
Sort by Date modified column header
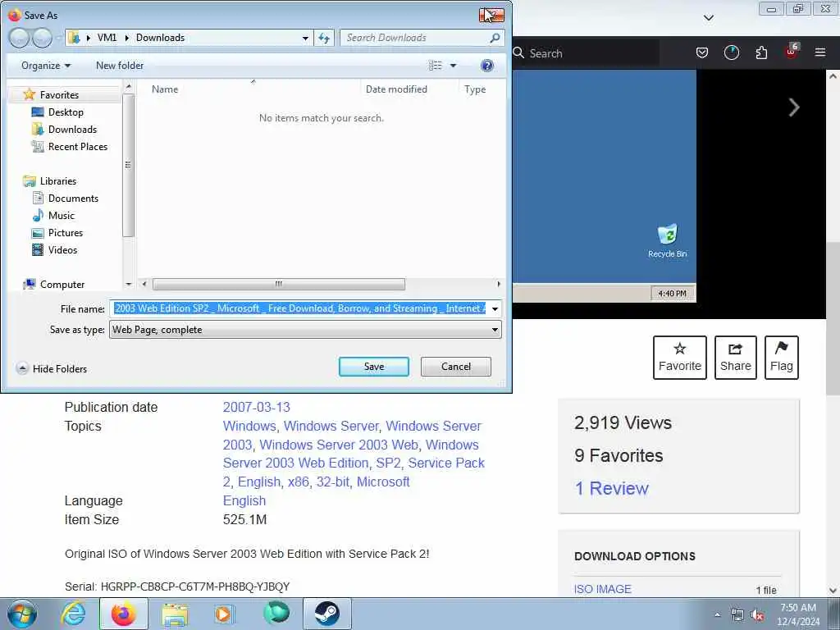coord(396,89)
